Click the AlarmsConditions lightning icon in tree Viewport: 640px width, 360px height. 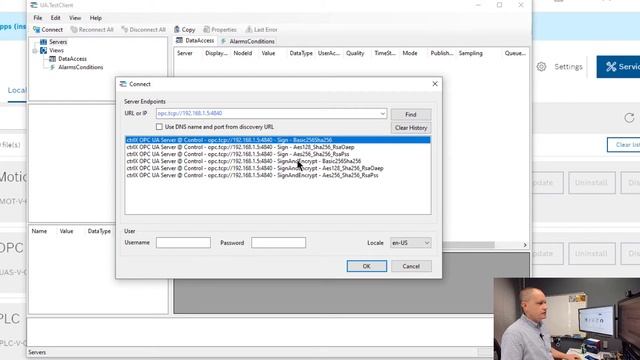[52, 67]
